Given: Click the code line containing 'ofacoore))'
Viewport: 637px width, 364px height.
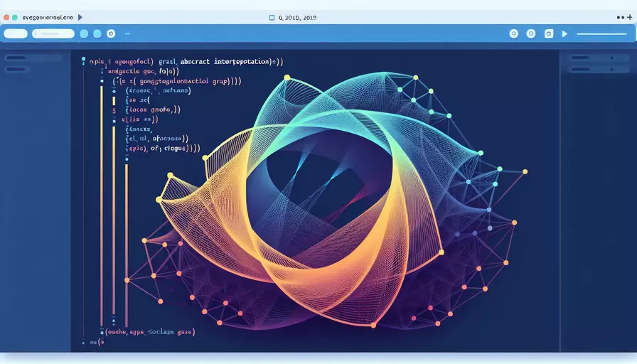Looking at the screenshot, I should pos(157,139).
